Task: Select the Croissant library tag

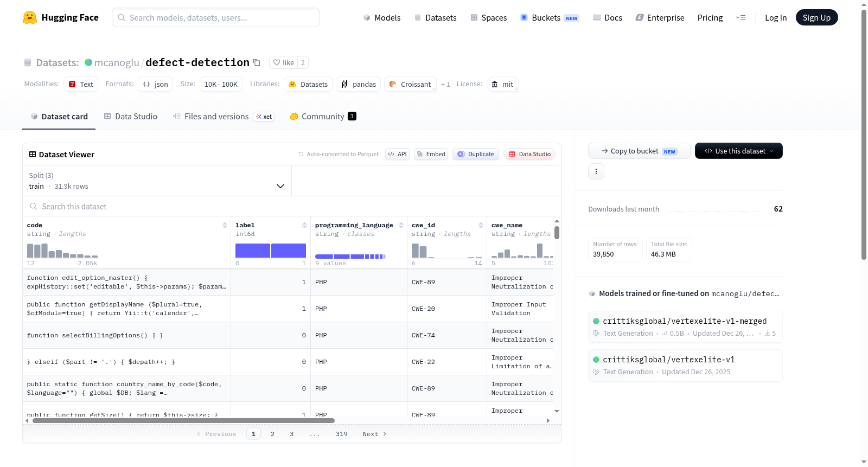Action: coord(410,84)
